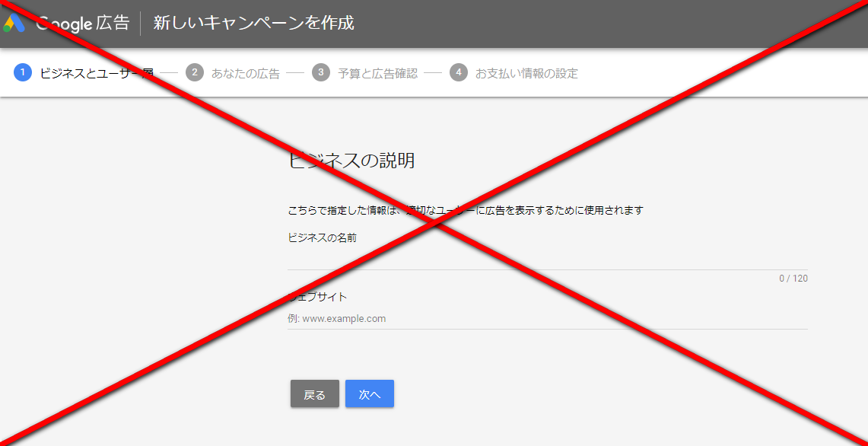Open the 予算と広告確認 step

[x=377, y=74]
